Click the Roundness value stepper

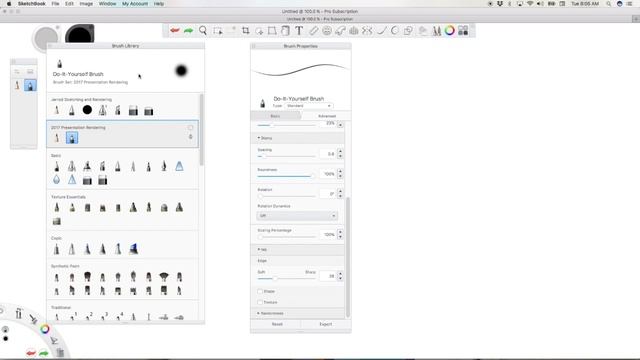coord(340,174)
